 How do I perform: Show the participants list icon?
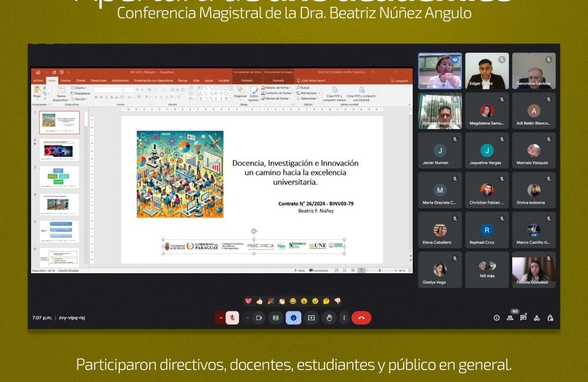(x=510, y=318)
